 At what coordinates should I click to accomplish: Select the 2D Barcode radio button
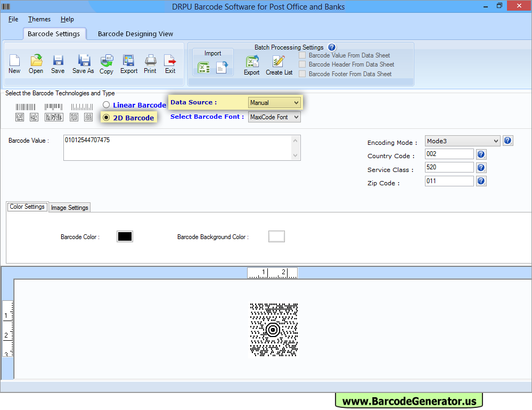coord(107,117)
